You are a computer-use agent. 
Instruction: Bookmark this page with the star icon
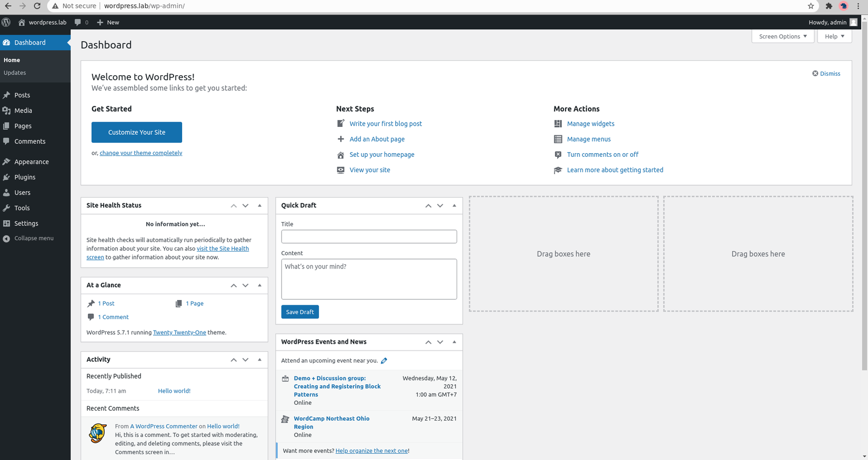coord(811,6)
